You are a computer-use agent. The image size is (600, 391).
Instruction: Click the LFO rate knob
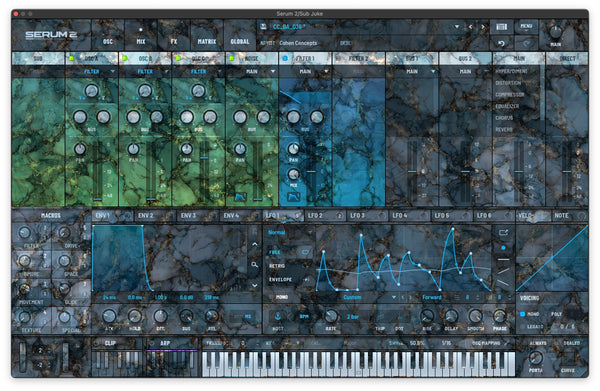pos(331,316)
